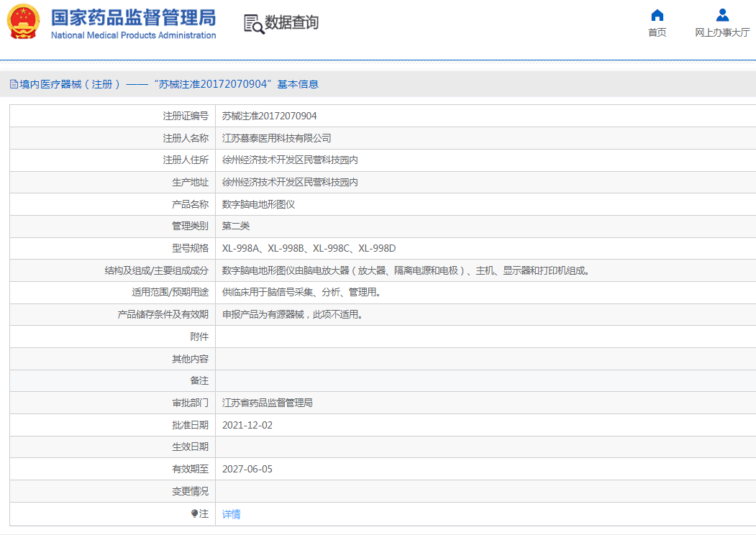Screen dimensions: 756x535
Task: Click the 数据查询 heading
Action: point(292,22)
